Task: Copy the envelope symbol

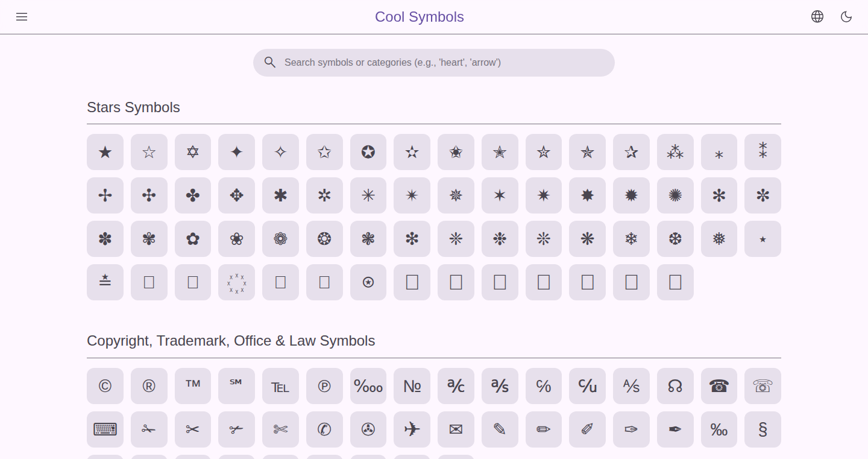Action: click(456, 429)
